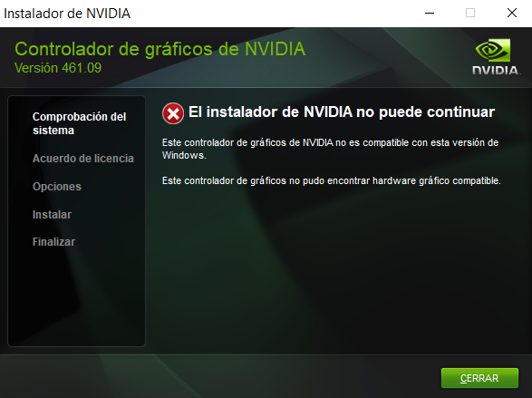Minimize the Instalador de NVIDIA window
532x398 pixels.
pos(430,14)
